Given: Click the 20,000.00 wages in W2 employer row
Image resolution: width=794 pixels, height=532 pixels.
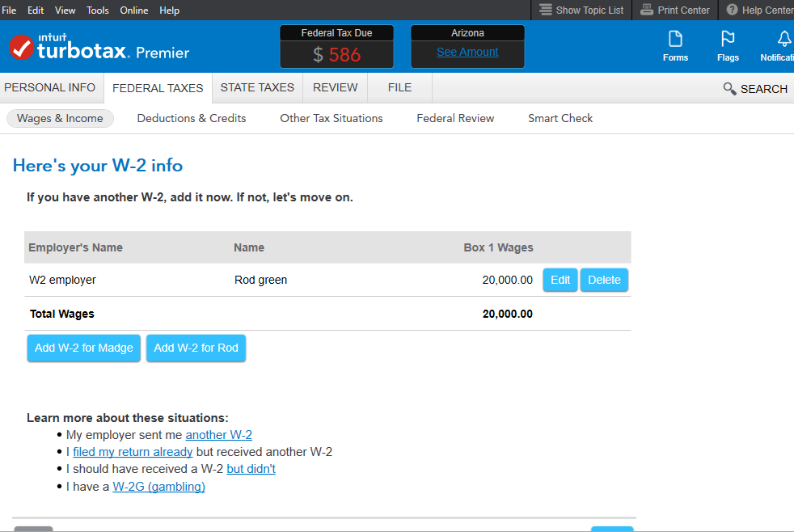Looking at the screenshot, I should pyautogui.click(x=508, y=280).
